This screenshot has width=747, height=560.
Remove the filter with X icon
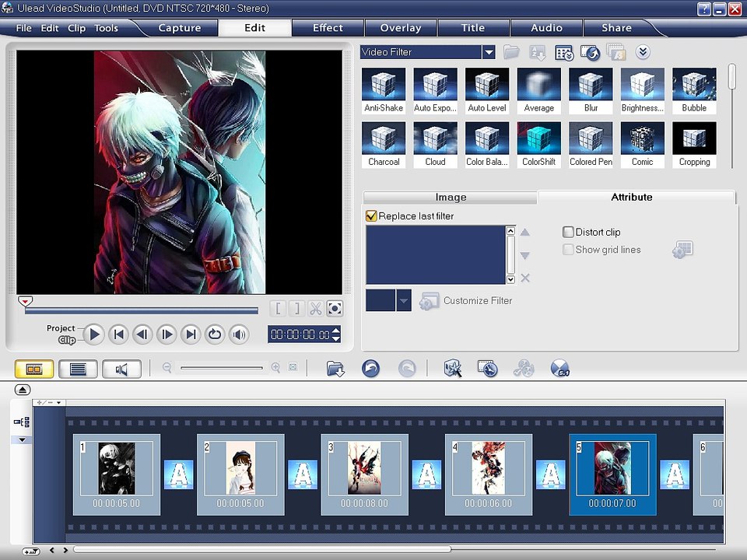(x=525, y=278)
